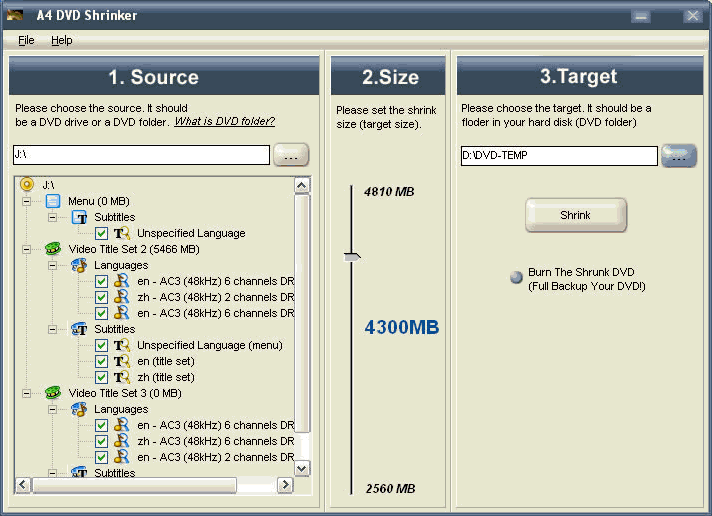The image size is (712, 516).
Task: Click audio icon for first en 6 channels track in Title Set 2
Action: 122,281
